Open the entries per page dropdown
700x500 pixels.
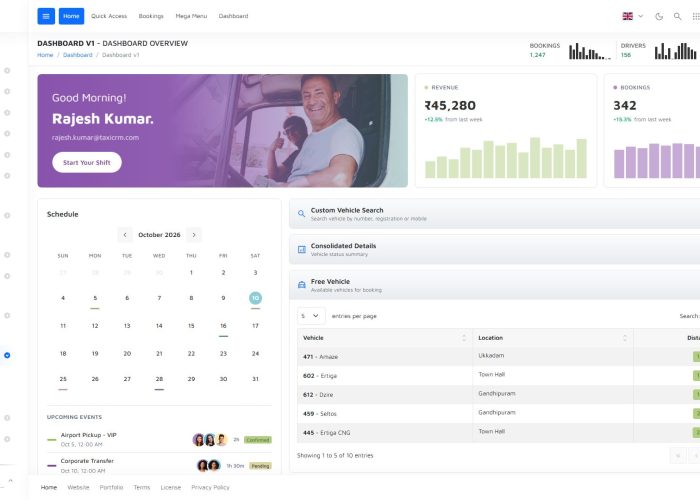pyautogui.click(x=311, y=316)
